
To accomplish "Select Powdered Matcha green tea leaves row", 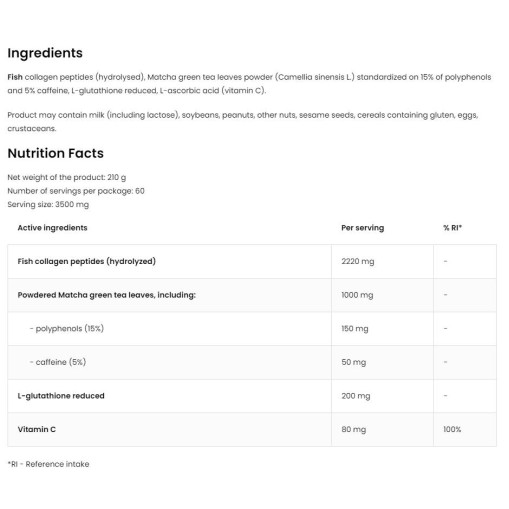I will click(252, 295).
